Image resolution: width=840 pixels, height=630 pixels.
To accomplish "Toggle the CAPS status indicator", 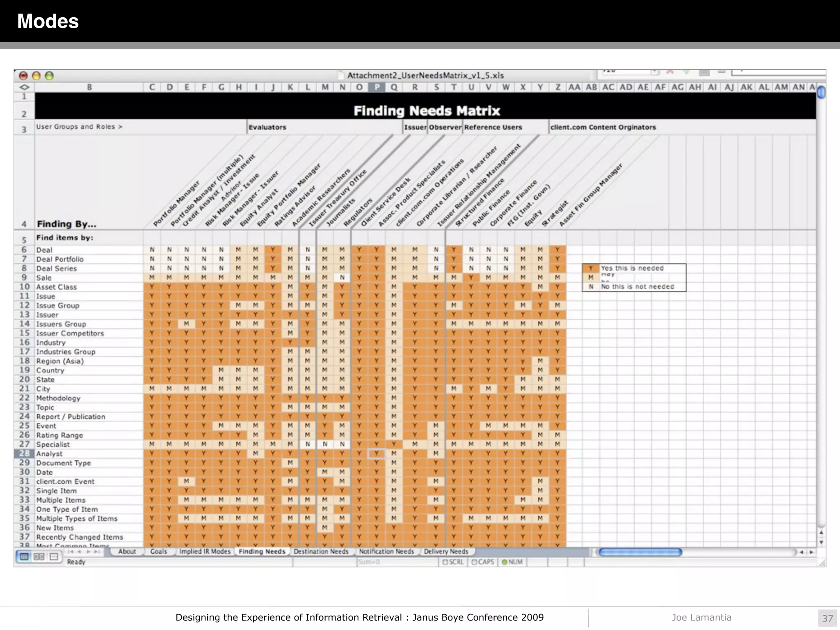I will (x=483, y=562).
